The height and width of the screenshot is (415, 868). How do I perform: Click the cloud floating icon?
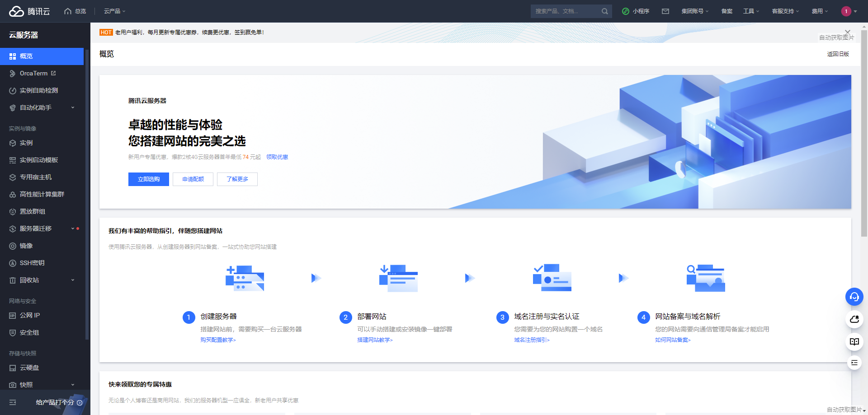click(854, 319)
